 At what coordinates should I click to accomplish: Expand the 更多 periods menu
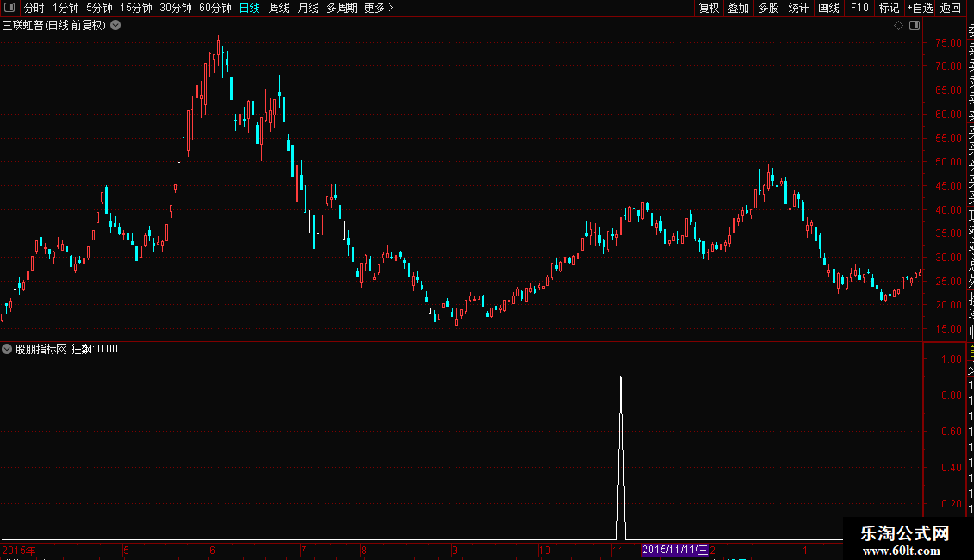[379, 8]
